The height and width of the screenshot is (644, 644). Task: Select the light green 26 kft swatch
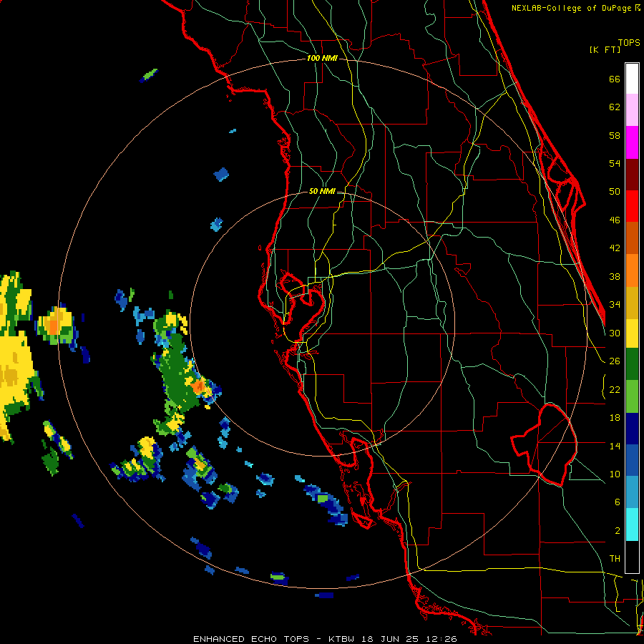point(632,396)
